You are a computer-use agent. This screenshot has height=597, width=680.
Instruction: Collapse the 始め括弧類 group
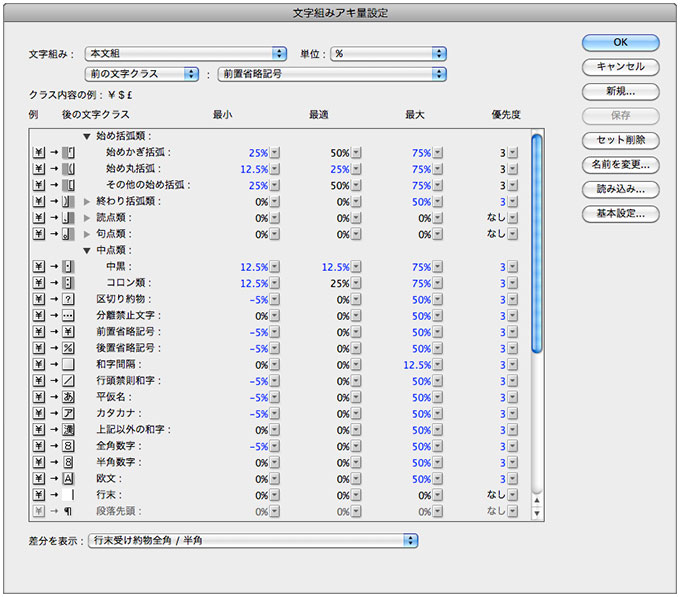(87, 136)
